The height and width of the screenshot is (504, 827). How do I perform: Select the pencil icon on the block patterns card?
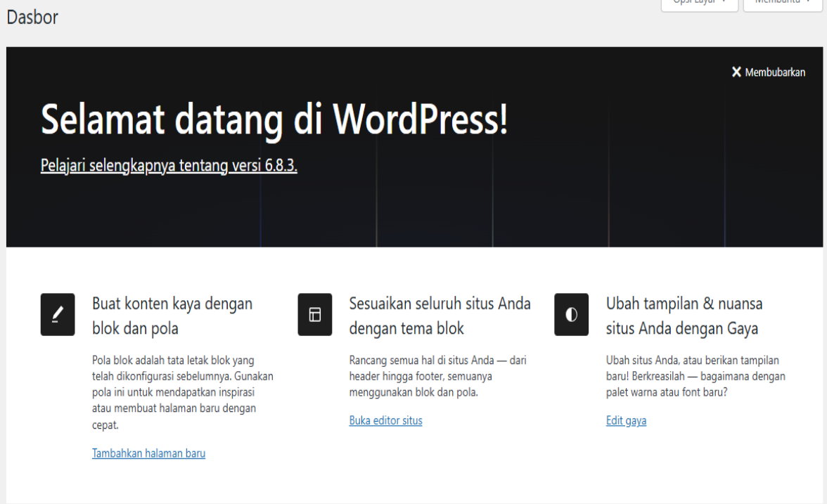(x=58, y=315)
